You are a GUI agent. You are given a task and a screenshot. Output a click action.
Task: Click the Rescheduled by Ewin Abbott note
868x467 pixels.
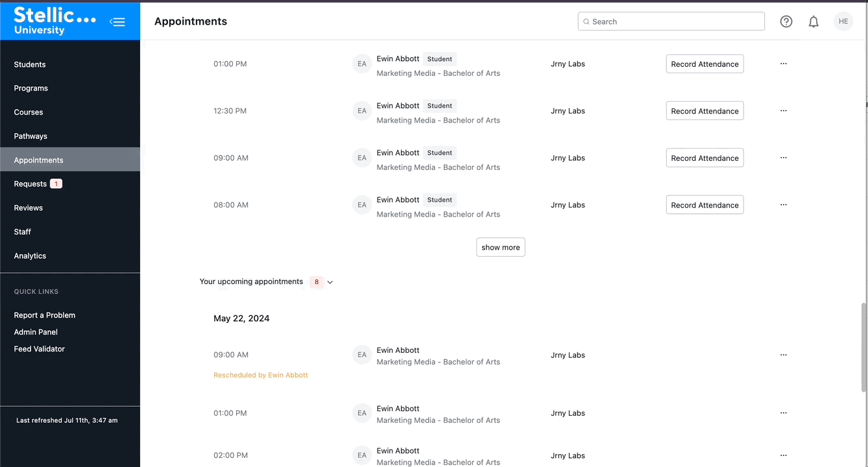(261, 375)
